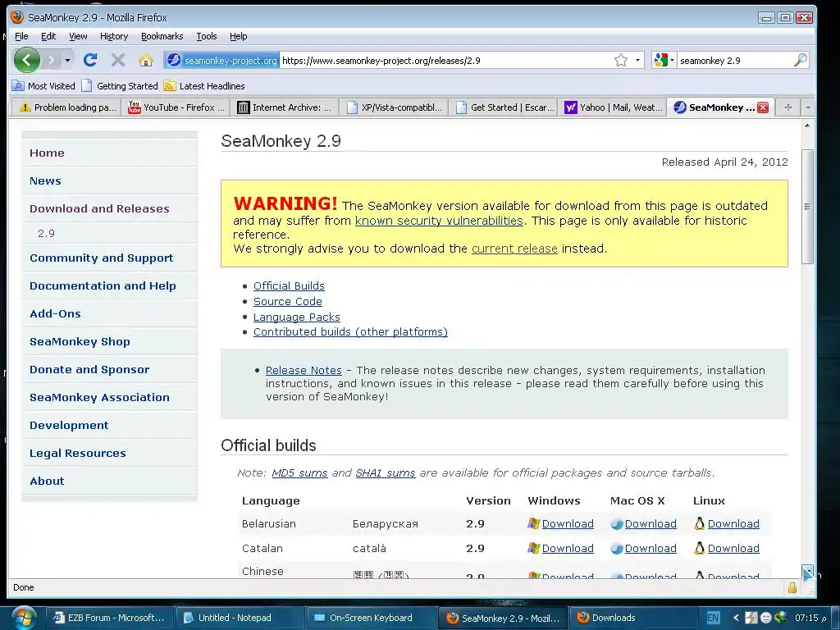Open the Bookmarks menu
The width and height of the screenshot is (840, 630).
[x=162, y=36]
